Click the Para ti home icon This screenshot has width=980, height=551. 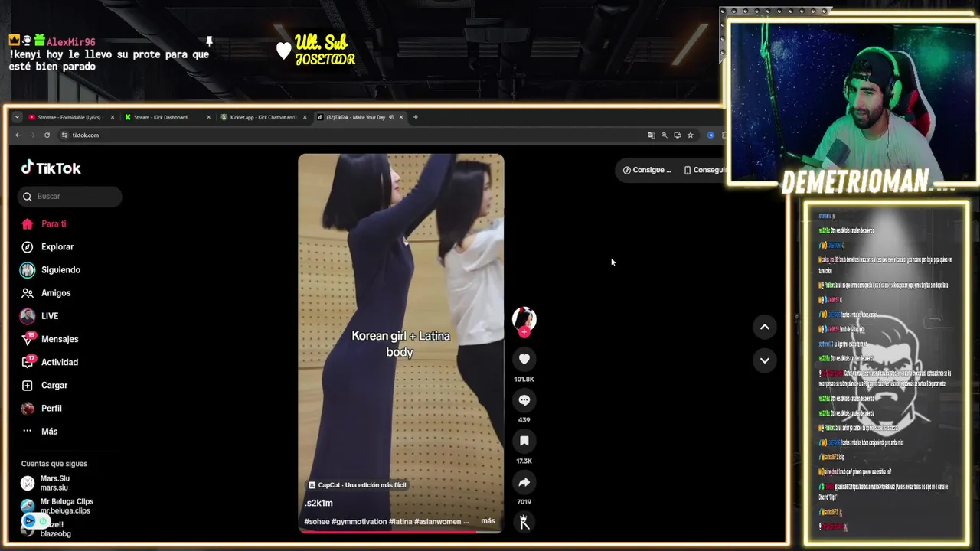(28, 223)
